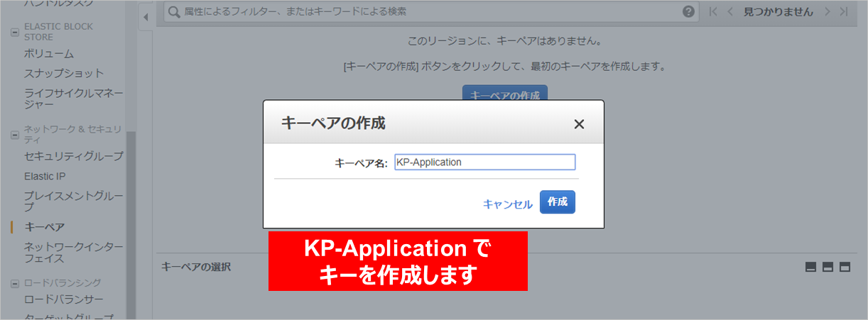Close the キーペアの作成 dialog with X
Image resolution: width=868 pixels, height=320 pixels.
[579, 124]
